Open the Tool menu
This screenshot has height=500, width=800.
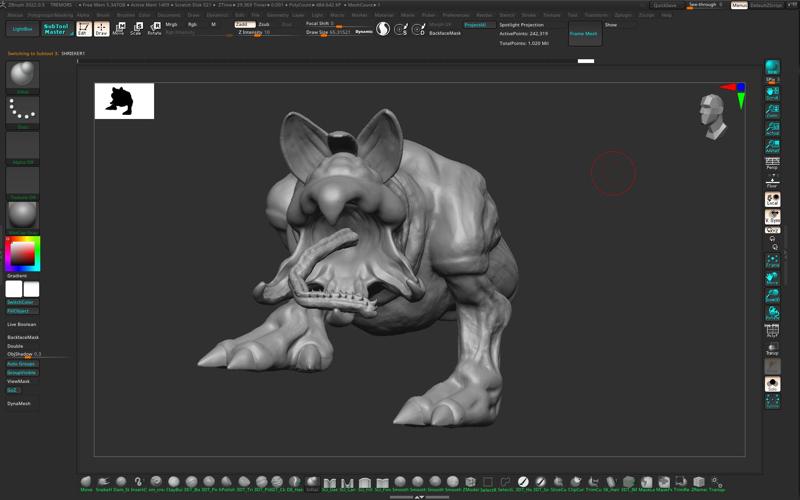pos(572,15)
